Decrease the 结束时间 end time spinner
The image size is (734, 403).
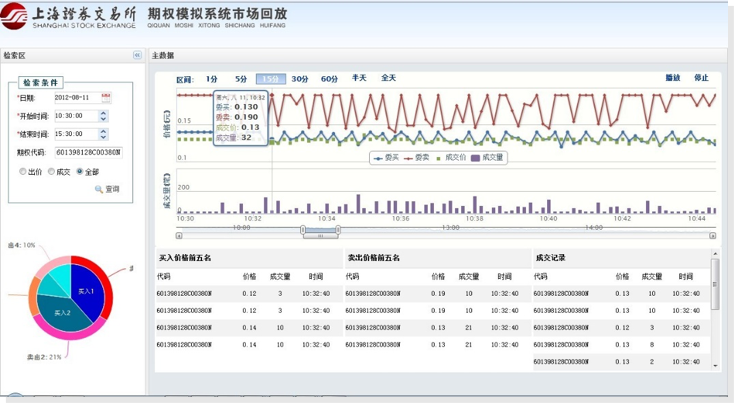click(103, 137)
